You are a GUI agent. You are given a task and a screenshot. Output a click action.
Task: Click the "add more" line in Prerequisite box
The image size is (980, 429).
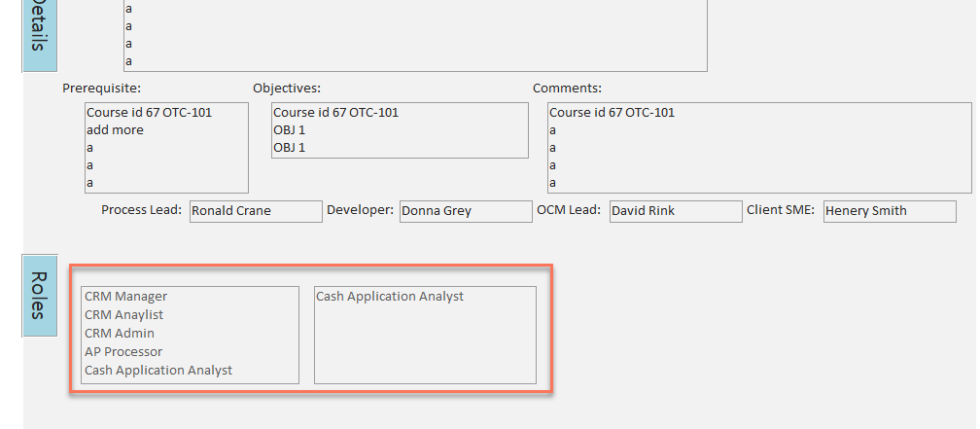point(115,130)
